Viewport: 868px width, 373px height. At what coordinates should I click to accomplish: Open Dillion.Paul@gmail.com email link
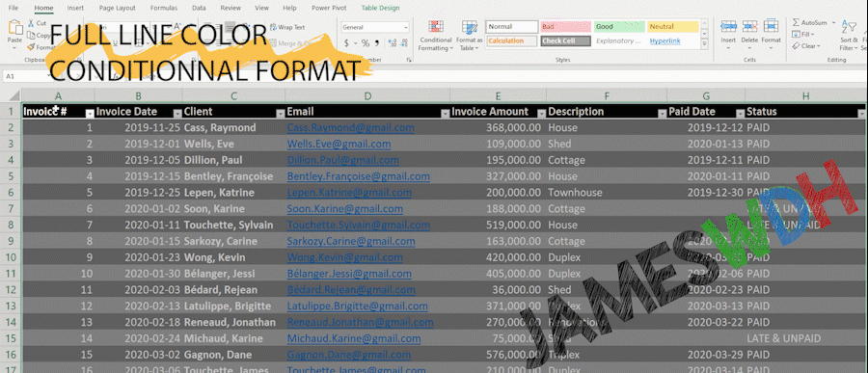tap(342, 160)
